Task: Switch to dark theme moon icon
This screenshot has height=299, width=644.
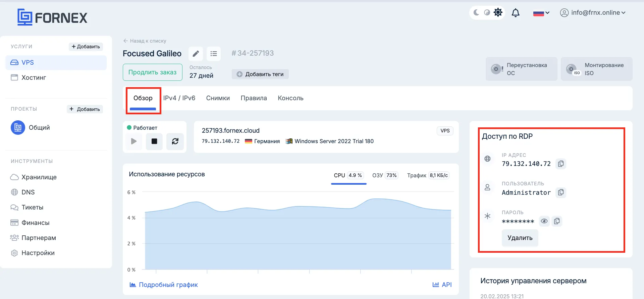Action: pos(476,13)
